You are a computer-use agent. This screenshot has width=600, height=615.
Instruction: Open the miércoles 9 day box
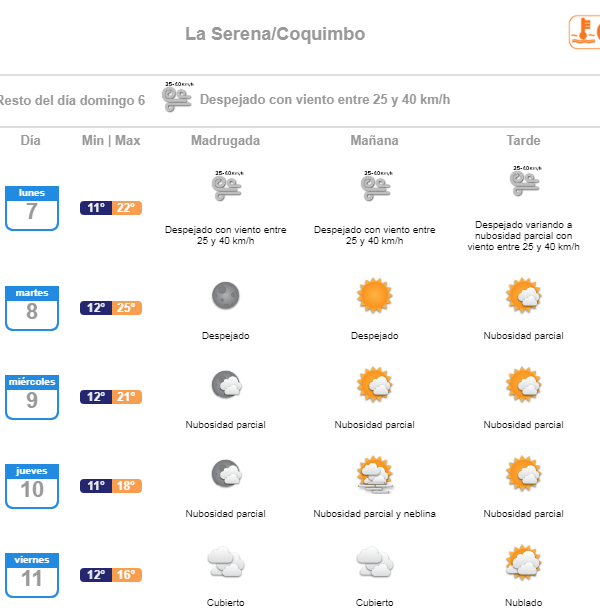click(x=31, y=397)
